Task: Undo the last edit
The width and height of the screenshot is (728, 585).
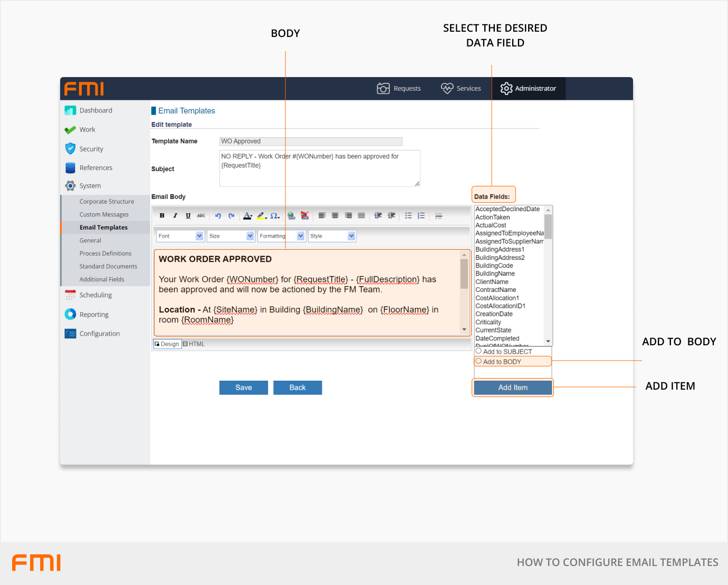Action: [x=218, y=215]
